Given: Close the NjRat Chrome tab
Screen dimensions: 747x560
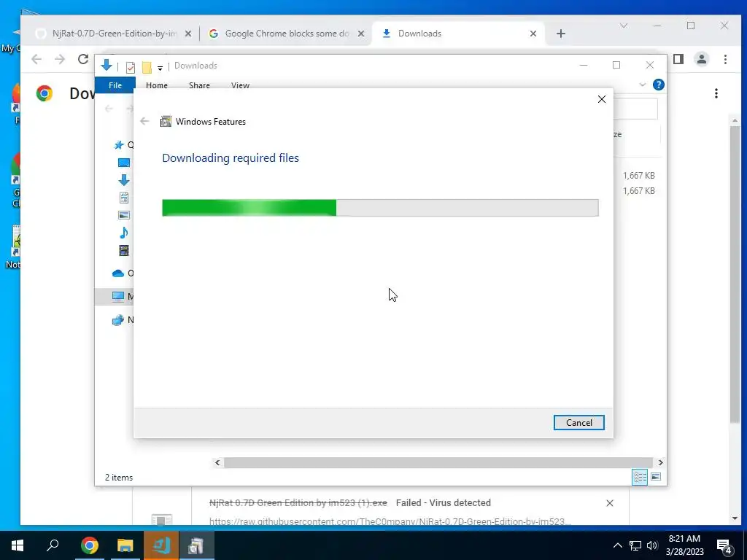Looking at the screenshot, I should [x=188, y=34].
